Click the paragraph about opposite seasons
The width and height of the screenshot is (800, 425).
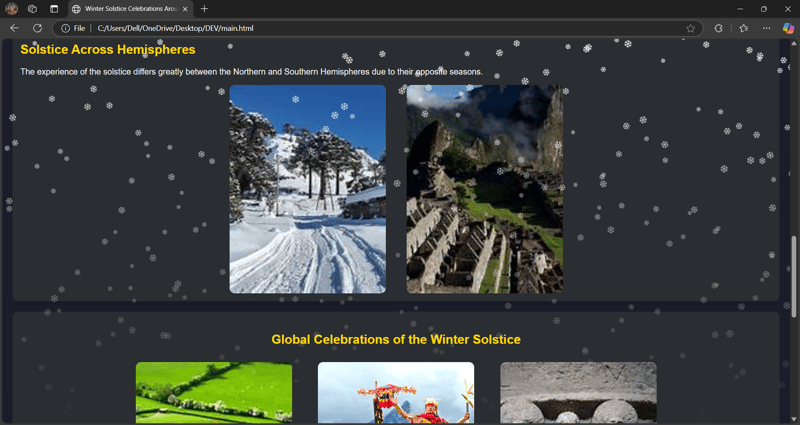click(x=252, y=72)
